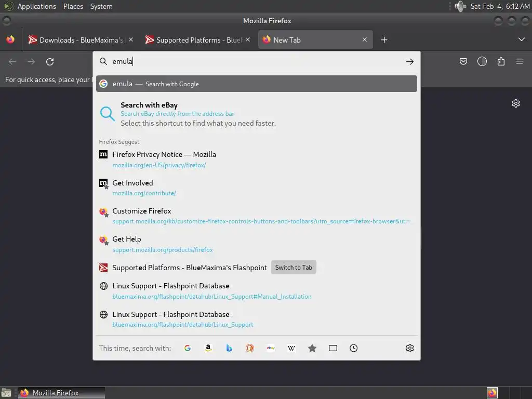Close the Downloads - BlueMaxima's tab
This screenshot has width=532, height=399.
coord(131,39)
